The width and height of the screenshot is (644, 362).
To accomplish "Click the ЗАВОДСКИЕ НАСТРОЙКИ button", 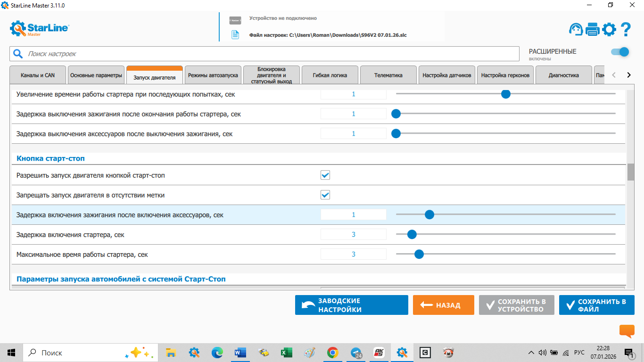I will (351, 305).
